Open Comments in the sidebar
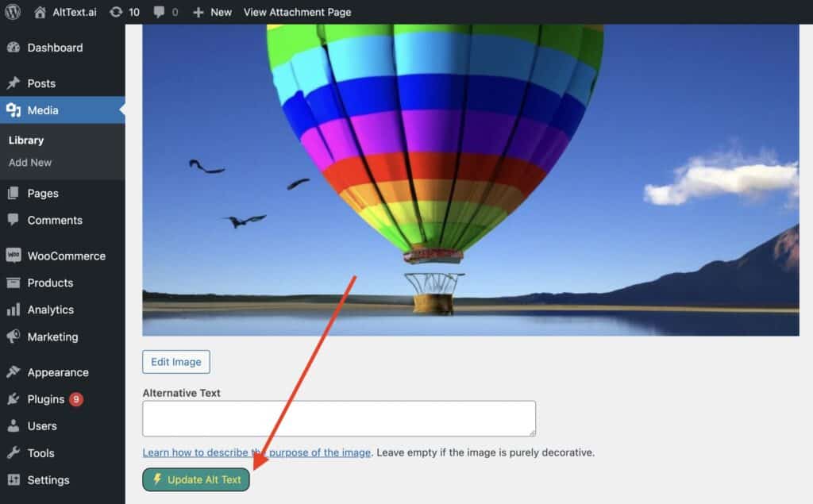 click(55, 221)
